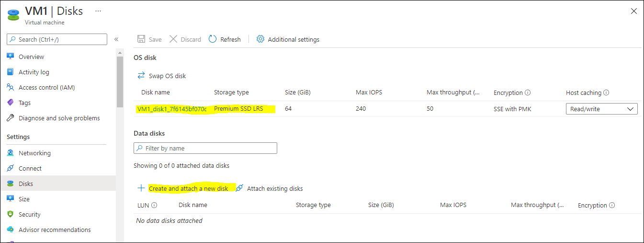
Task: Click the Refresh button label
Action: tap(230, 39)
